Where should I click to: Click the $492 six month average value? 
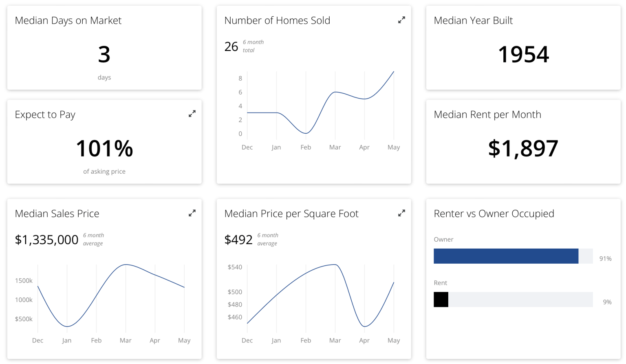(x=238, y=240)
